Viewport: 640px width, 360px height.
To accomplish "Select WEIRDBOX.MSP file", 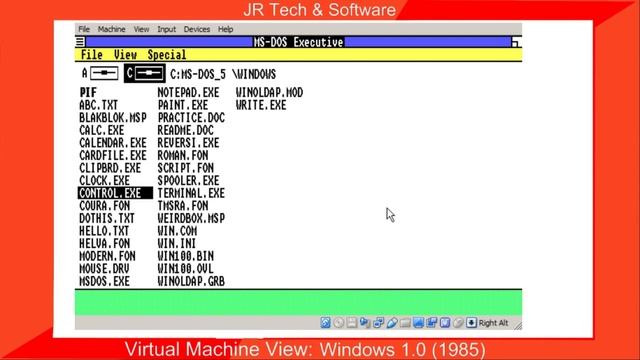I will point(191,219).
